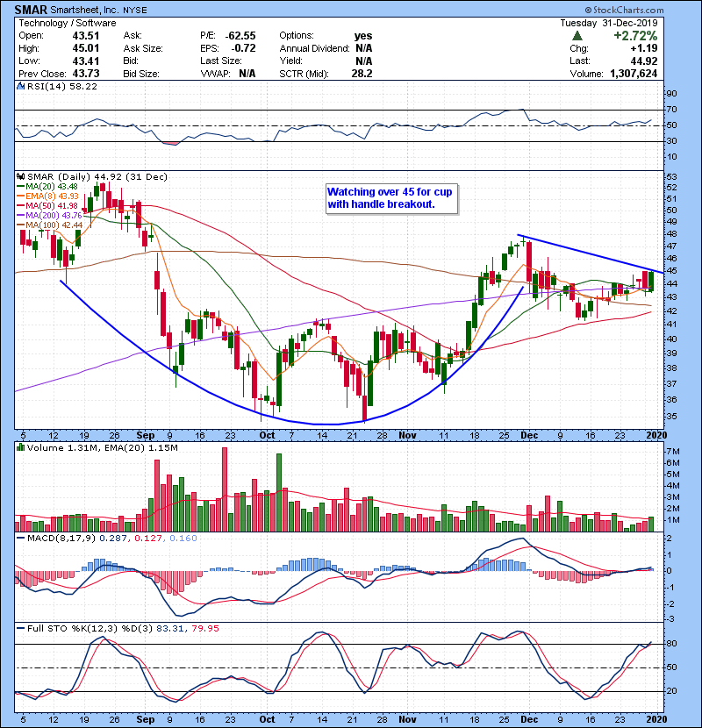
Task: Click the MACD histogram value 0.160
Action: pyautogui.click(x=183, y=539)
